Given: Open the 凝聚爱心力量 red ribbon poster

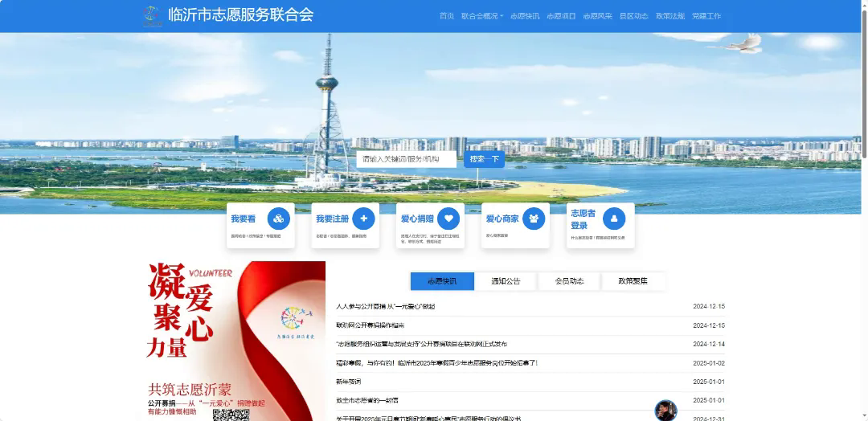Looking at the screenshot, I should coord(234,341).
